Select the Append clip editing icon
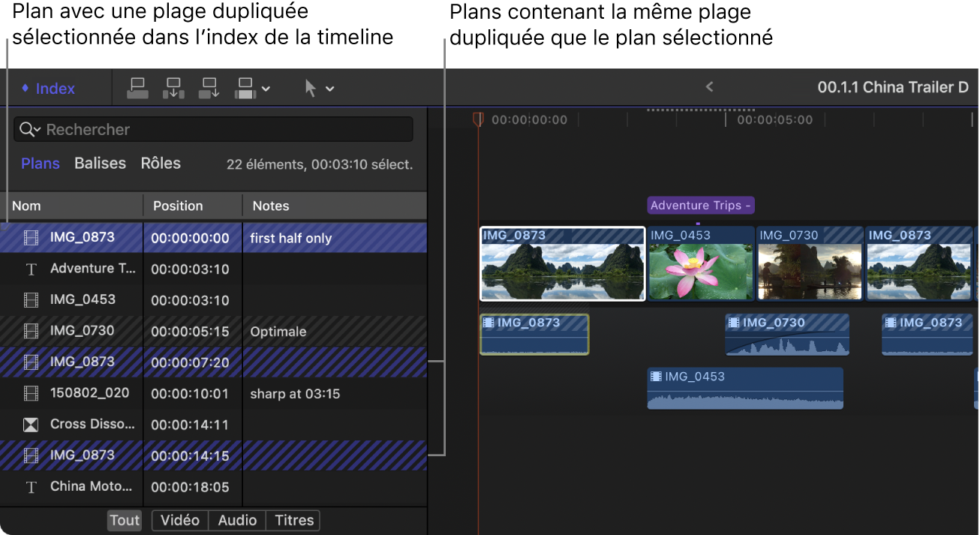This screenshot has height=535, width=980. pos(209,88)
